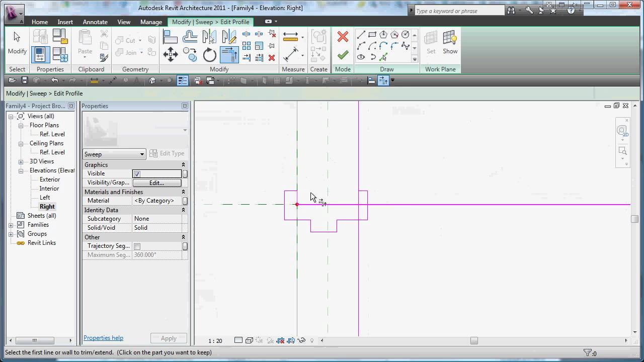The image size is (644, 362).
Task: Click the vertical scrollbar thumb of drawing view
Action: click(x=635, y=219)
